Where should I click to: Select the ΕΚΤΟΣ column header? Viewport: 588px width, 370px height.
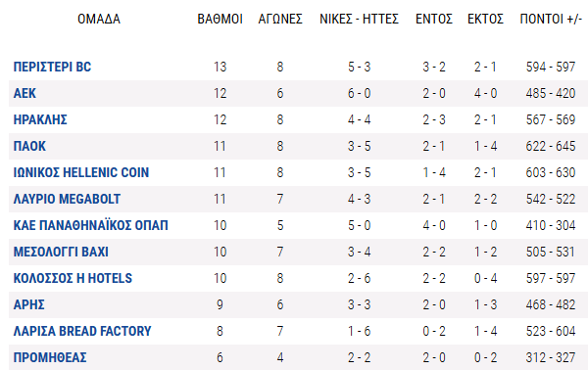coord(485,19)
